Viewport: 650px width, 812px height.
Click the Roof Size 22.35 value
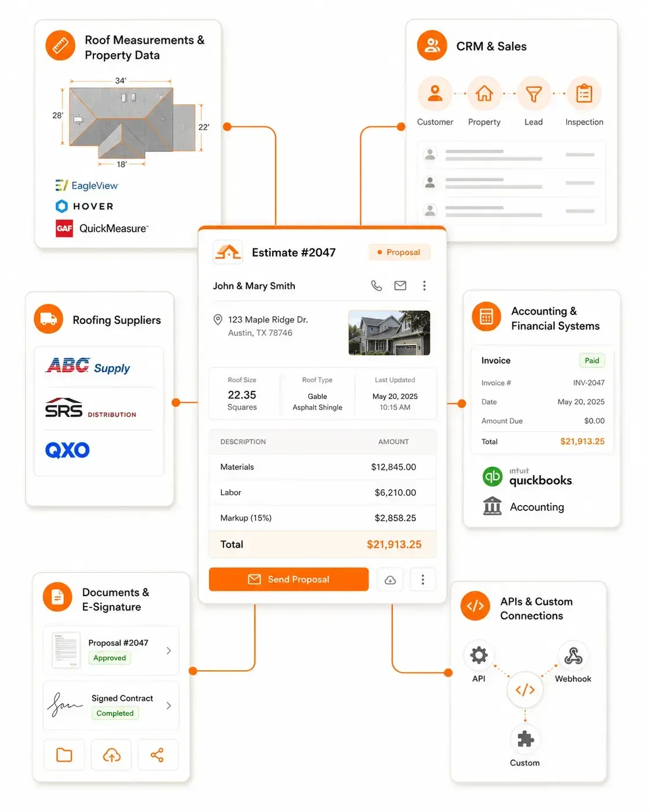tap(242, 395)
